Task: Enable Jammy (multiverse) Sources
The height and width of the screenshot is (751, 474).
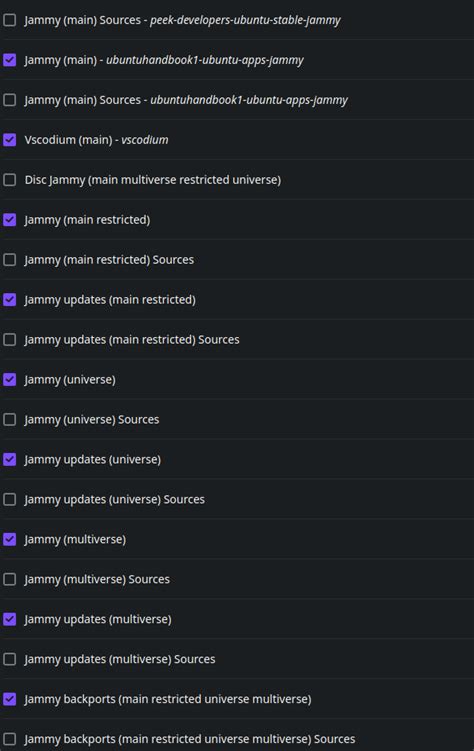Action: [10, 579]
